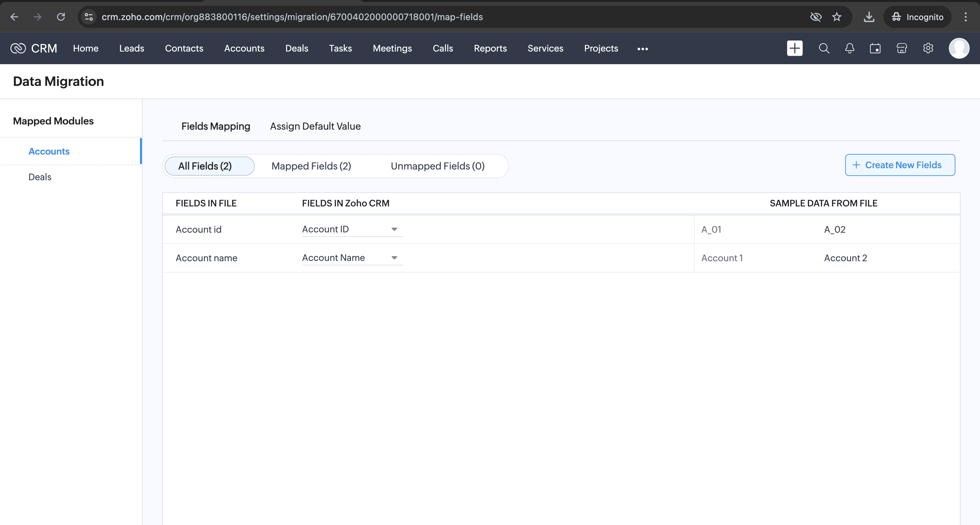Image resolution: width=980 pixels, height=525 pixels.
Task: Open the calendar icon in the header
Action: (875, 48)
